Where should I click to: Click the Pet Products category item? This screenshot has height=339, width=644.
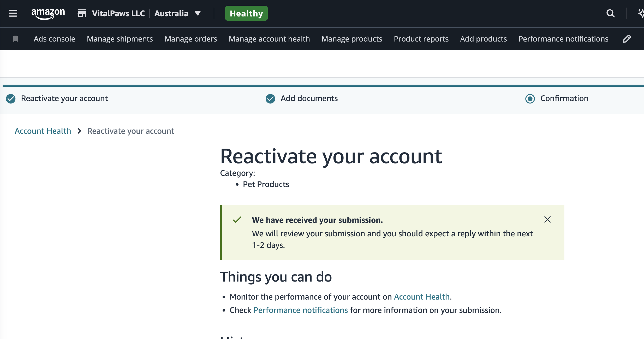coord(266,184)
